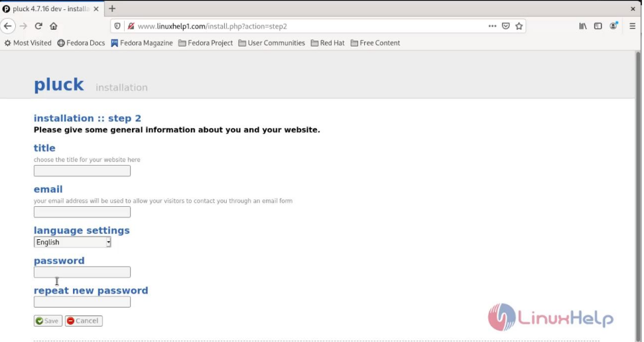Click the pluck logo heading

[59, 85]
